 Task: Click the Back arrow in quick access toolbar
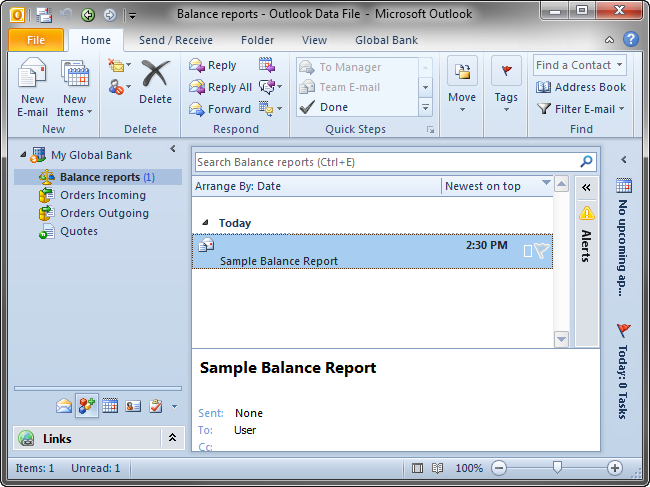tap(88, 15)
